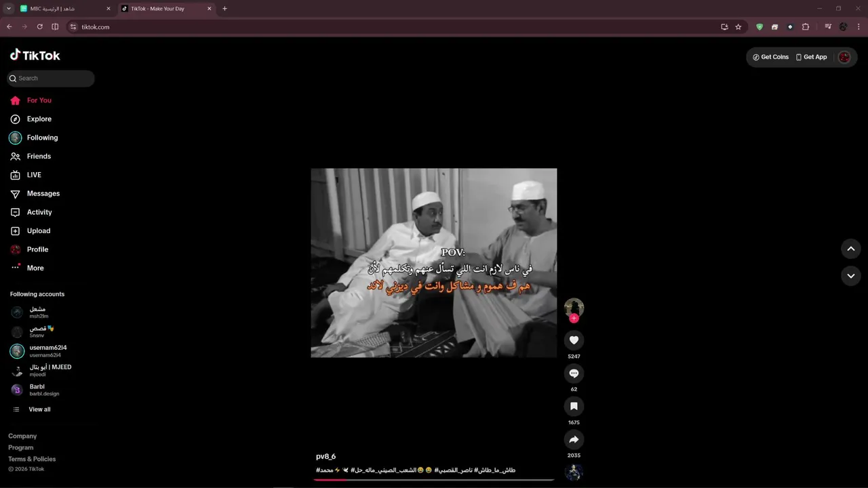Click the Messages paper-plane icon

[15, 194]
